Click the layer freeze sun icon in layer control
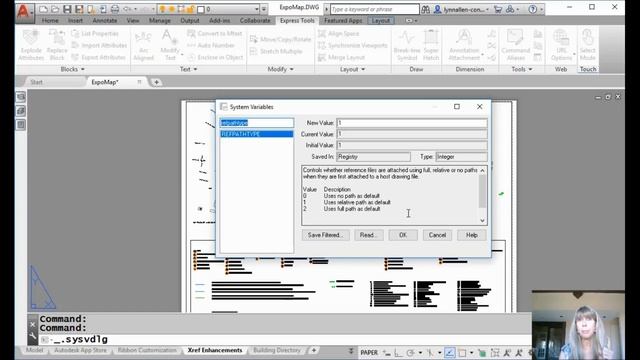 pyautogui.click(x=171, y=9)
